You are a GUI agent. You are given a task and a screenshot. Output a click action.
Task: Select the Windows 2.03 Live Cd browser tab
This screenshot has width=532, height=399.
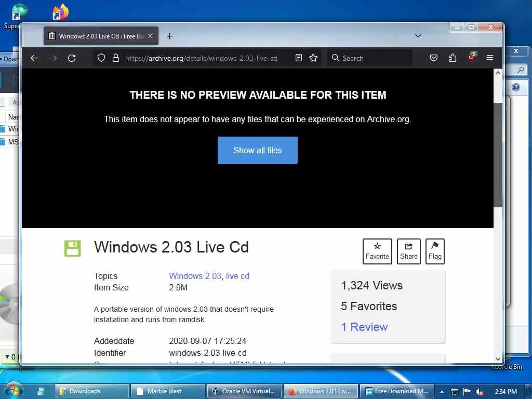pyautogui.click(x=101, y=36)
